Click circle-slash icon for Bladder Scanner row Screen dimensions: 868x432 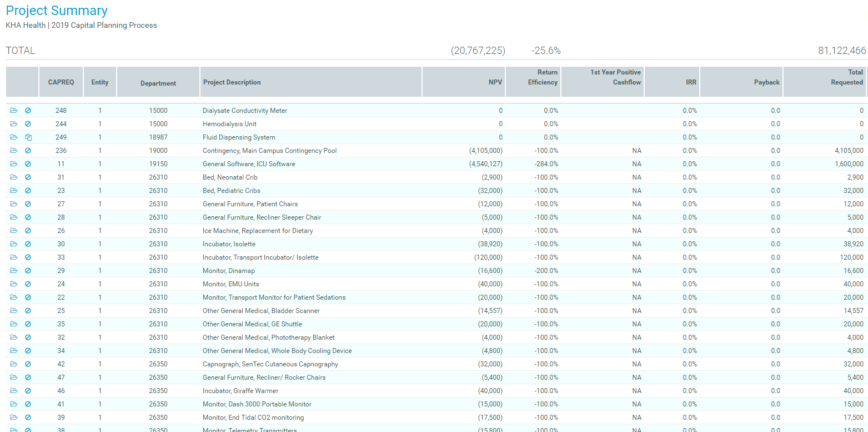click(28, 311)
